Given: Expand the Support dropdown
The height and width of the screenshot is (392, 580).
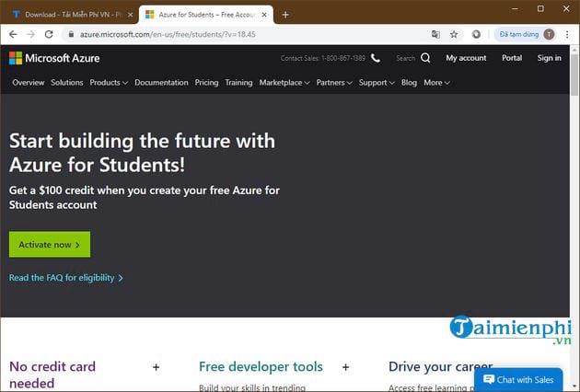Looking at the screenshot, I should point(377,83).
